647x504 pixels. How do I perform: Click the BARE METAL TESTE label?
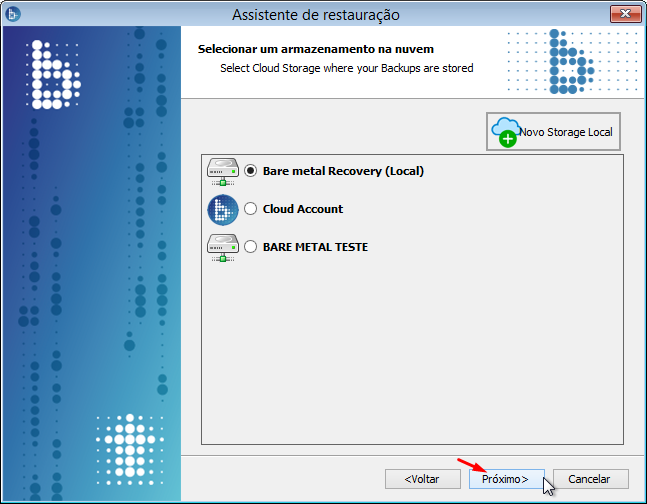315,247
